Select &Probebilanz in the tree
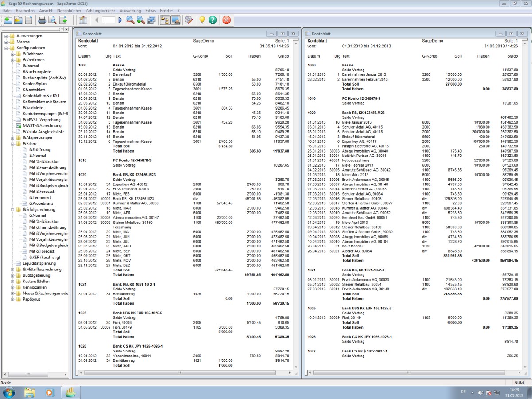 tap(41, 203)
